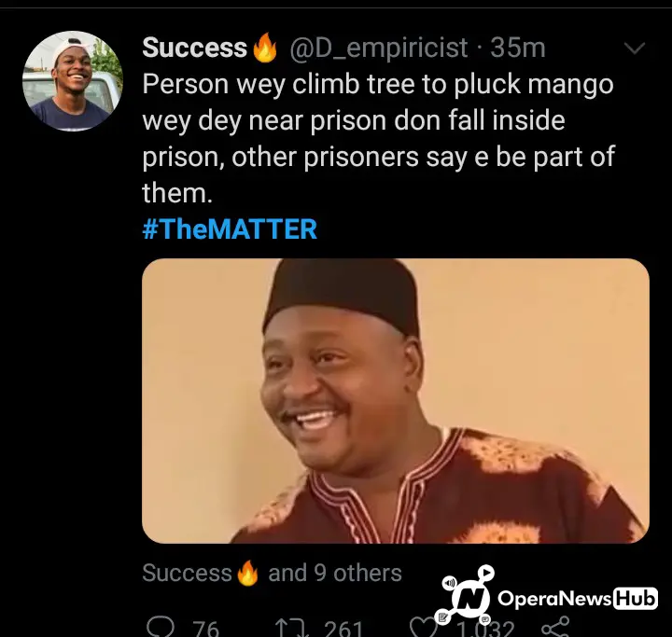This screenshot has width=672, height=637.
Task: Click the 261 retweets count
Action: [x=344, y=629]
